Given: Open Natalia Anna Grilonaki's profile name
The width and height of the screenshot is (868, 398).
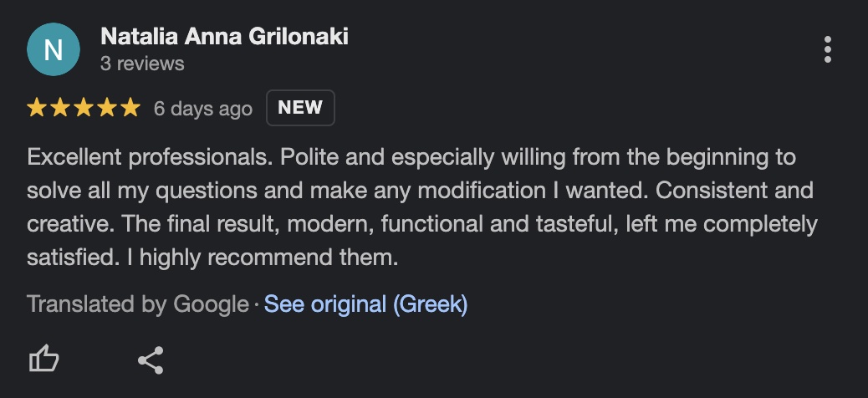Looking at the screenshot, I should click(x=224, y=36).
